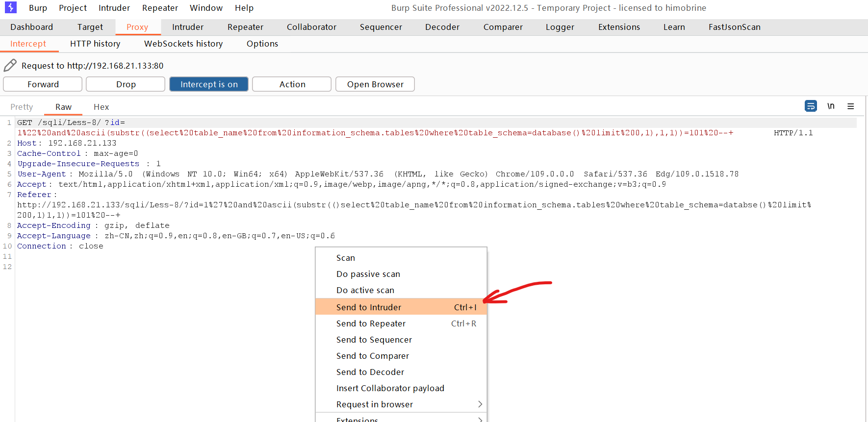Click the Burp Suite lightning logo icon
This screenshot has width=868, height=422.
coord(10,7)
